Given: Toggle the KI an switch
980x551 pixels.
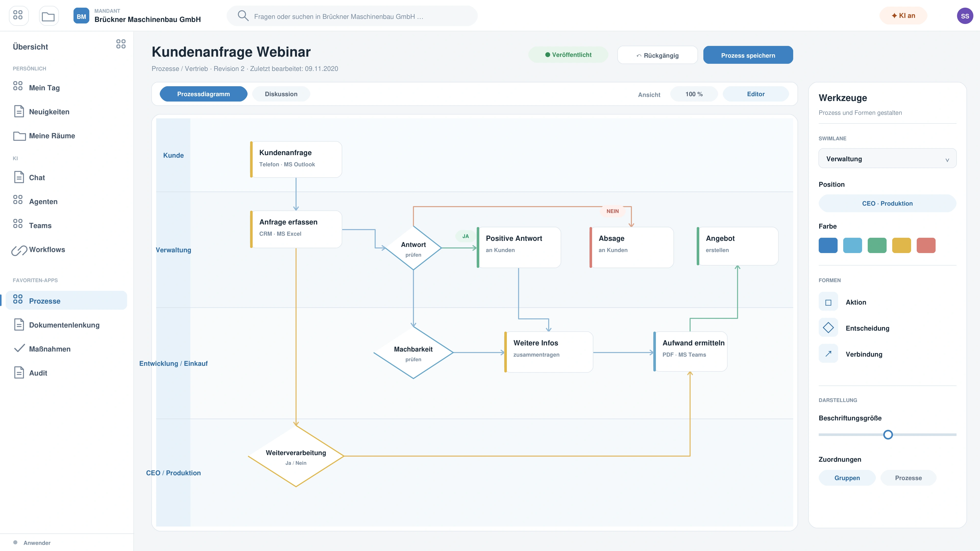Looking at the screenshot, I should [903, 16].
